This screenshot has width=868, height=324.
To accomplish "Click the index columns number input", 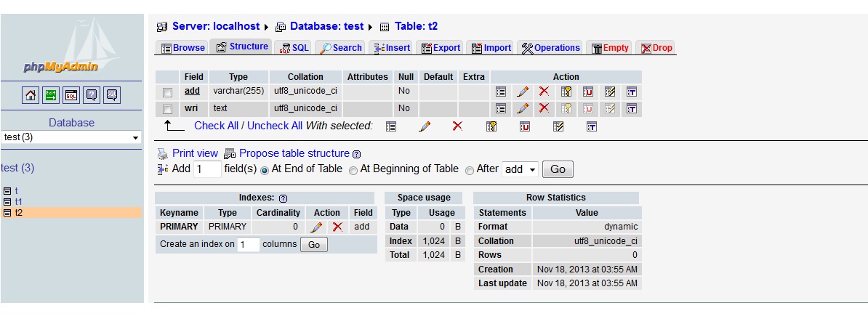I will coord(248,244).
